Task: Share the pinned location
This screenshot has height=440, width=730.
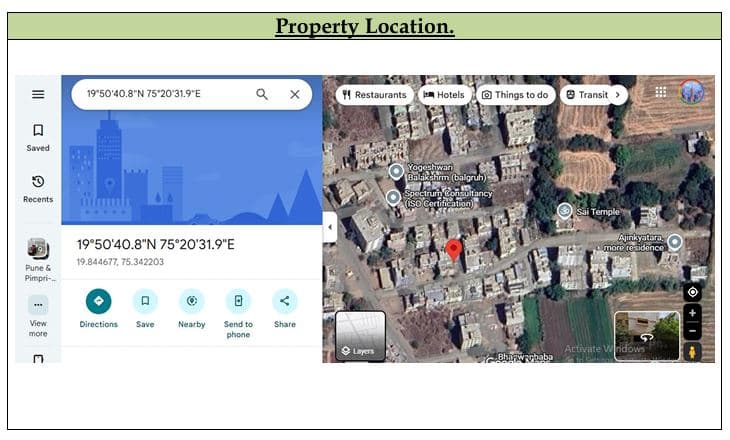Action: (x=285, y=309)
